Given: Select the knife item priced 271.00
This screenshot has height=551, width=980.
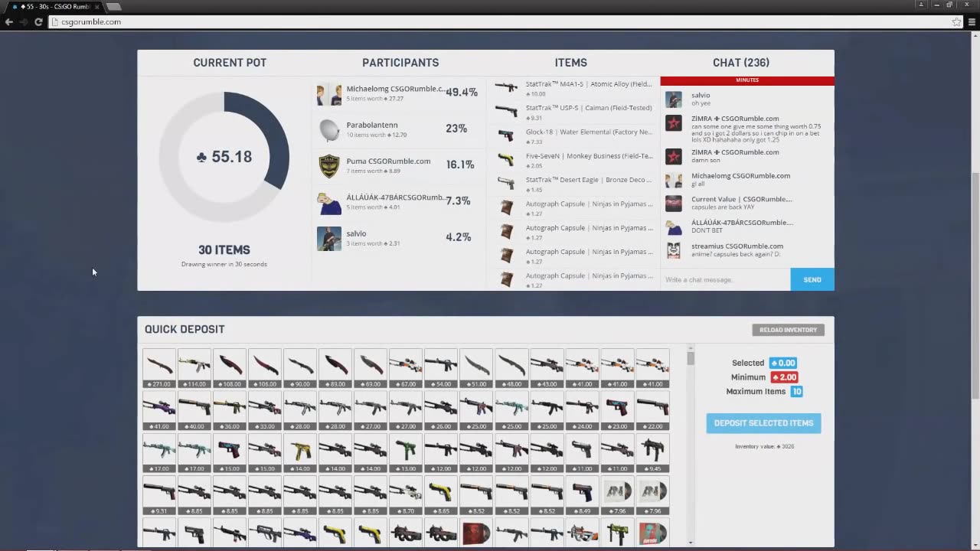Looking at the screenshot, I should point(159,369).
